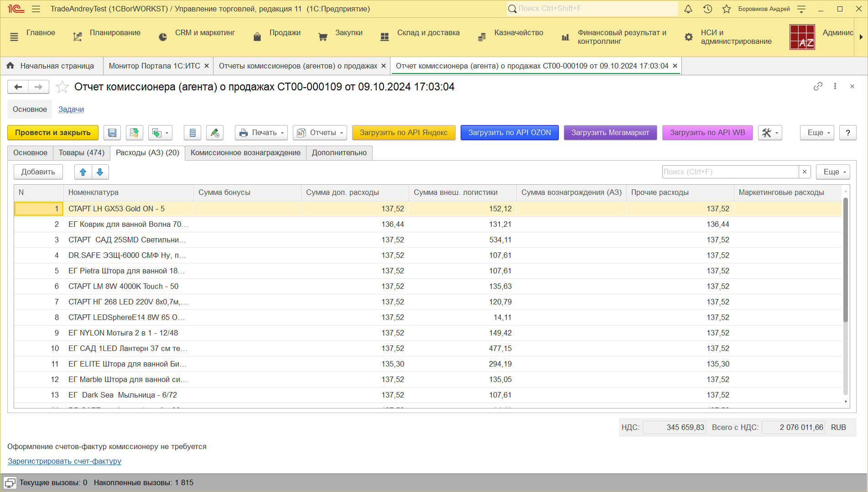Copy link to document icon
The image size is (868, 492).
(x=818, y=86)
